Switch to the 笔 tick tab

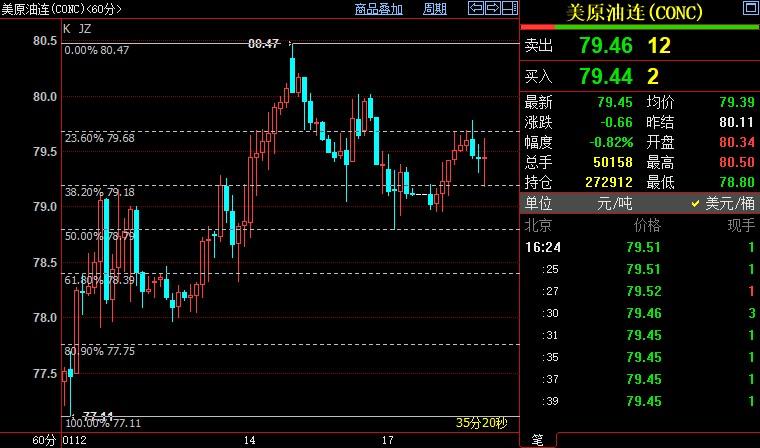click(x=537, y=440)
